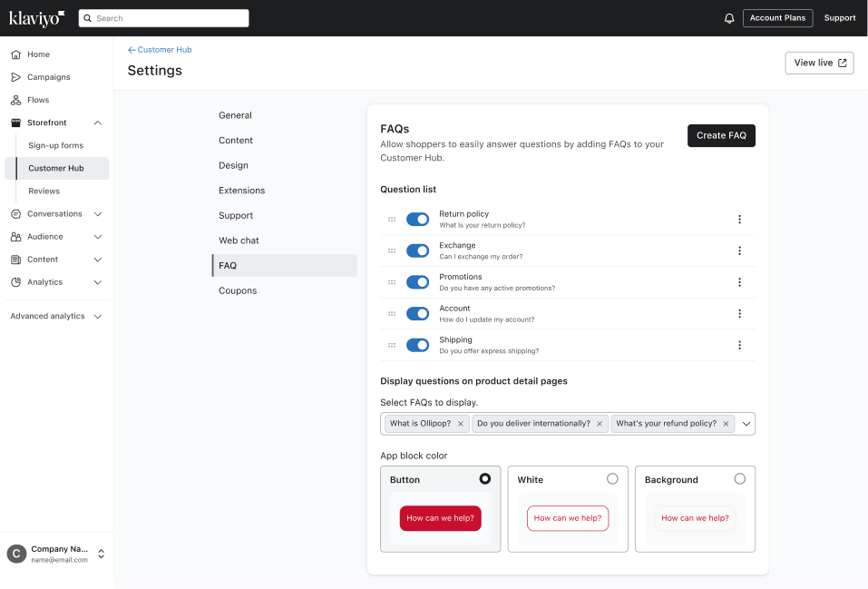Open the Support settings tab
Screen dimensions: 868x589
[x=285, y=215]
